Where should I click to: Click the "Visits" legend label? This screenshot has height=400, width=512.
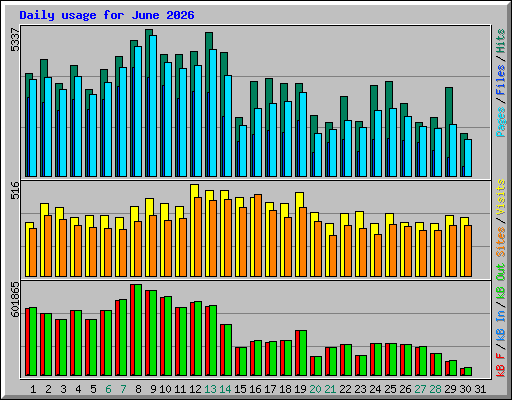tap(501, 197)
